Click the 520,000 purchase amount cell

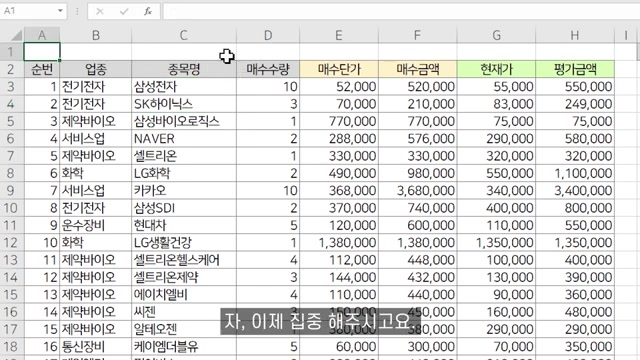pyautogui.click(x=417, y=87)
